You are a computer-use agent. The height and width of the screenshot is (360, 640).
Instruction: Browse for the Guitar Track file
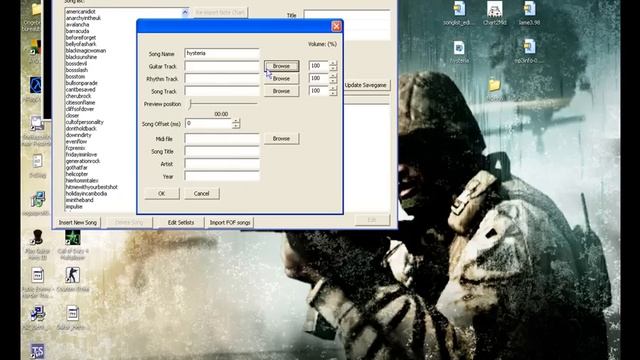click(x=281, y=66)
